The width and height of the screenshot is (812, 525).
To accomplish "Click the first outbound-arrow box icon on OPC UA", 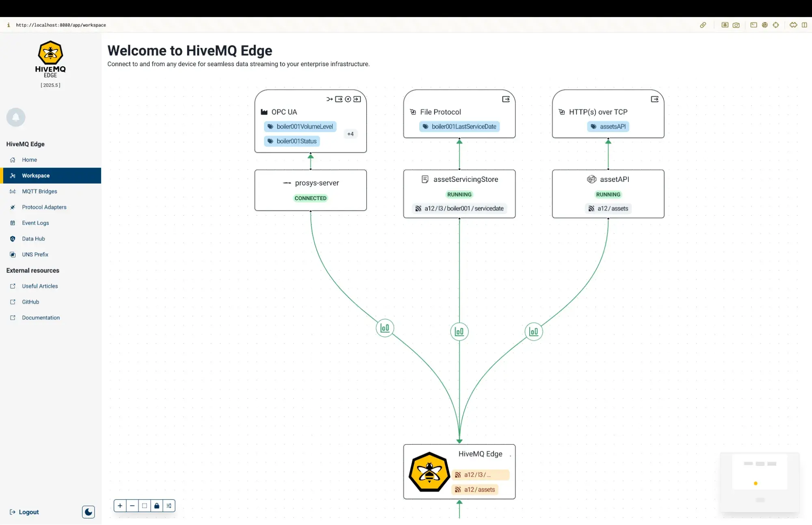I will pyautogui.click(x=339, y=99).
